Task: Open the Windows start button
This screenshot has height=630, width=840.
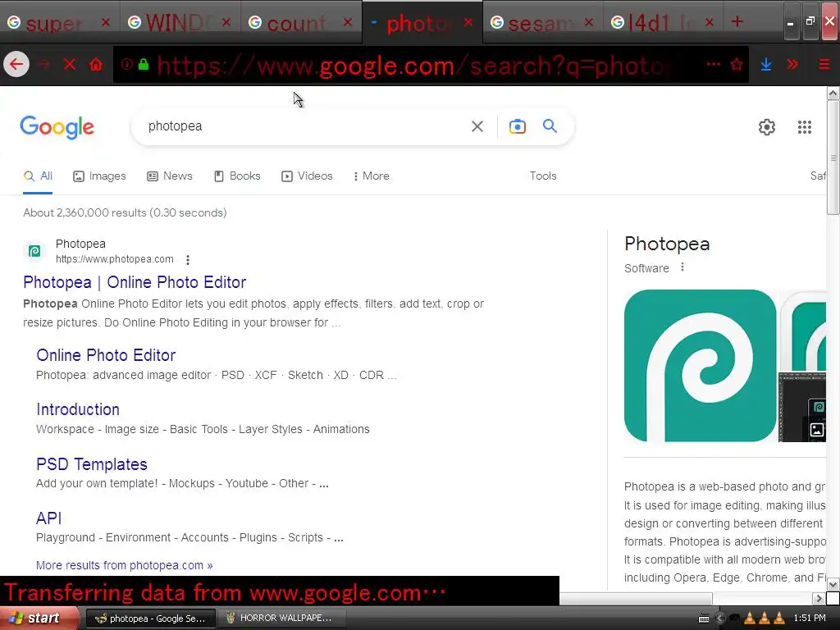Action: (x=39, y=619)
